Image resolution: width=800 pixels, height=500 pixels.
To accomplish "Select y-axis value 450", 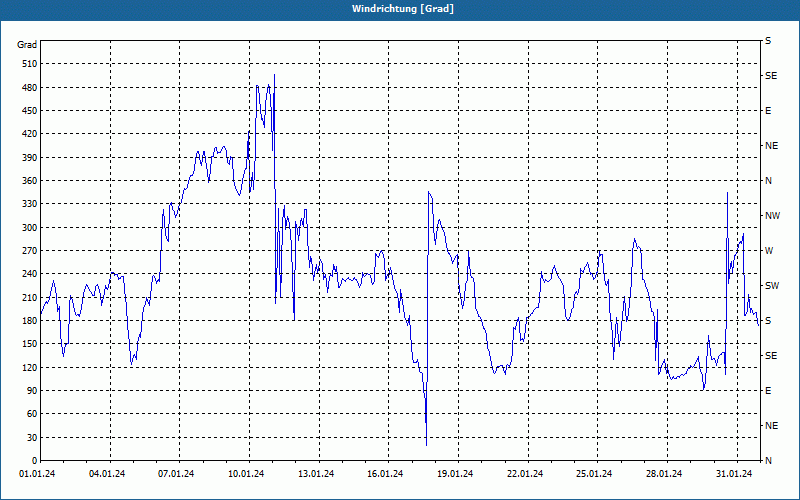I will [30, 111].
